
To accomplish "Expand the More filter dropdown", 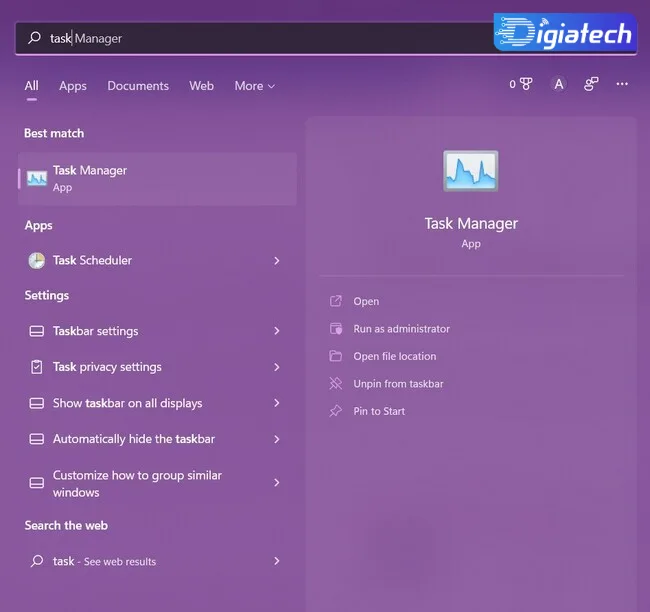I will pyautogui.click(x=255, y=86).
